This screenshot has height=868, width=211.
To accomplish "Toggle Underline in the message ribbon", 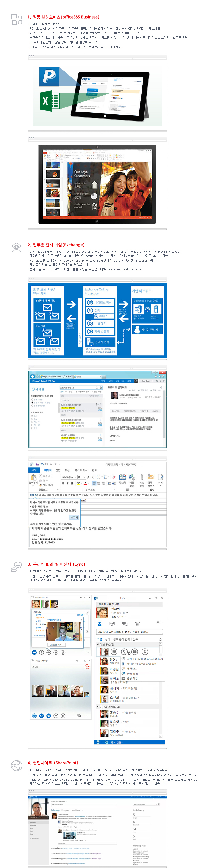I will [72, 483].
